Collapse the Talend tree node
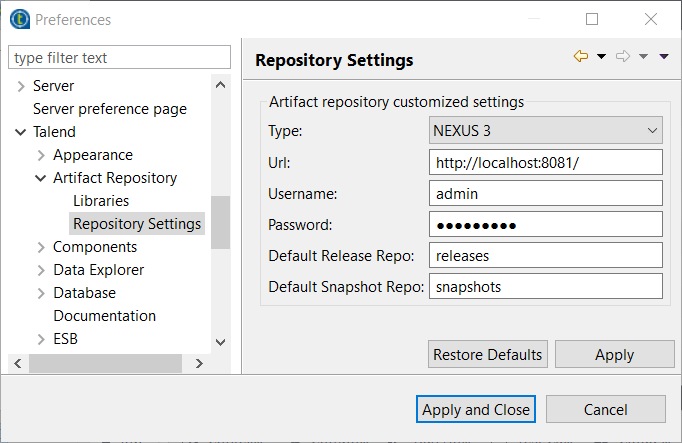The width and height of the screenshot is (682, 443). (x=21, y=133)
